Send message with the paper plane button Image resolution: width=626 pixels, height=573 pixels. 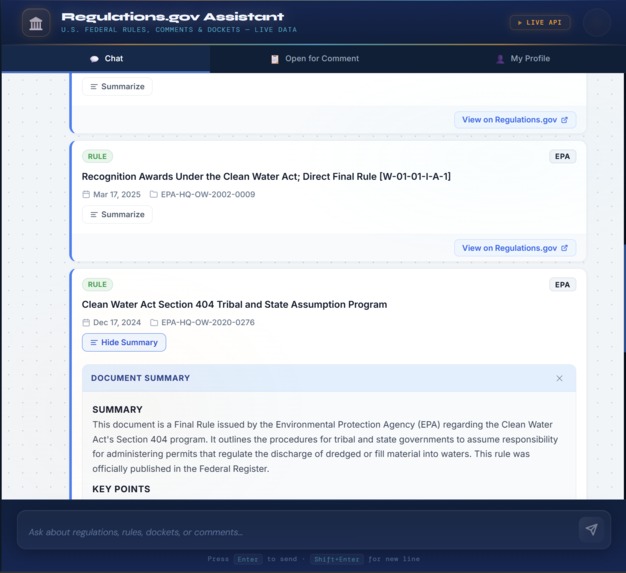pyautogui.click(x=591, y=529)
